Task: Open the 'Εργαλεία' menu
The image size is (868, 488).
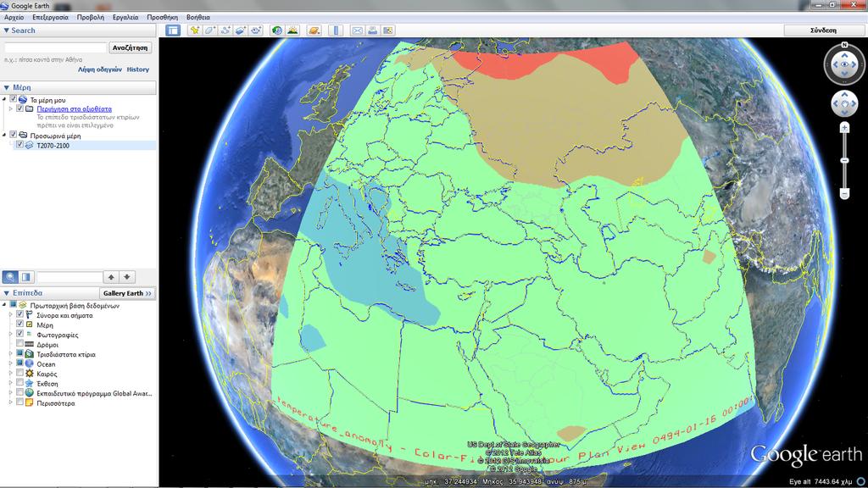Action: tap(125, 17)
